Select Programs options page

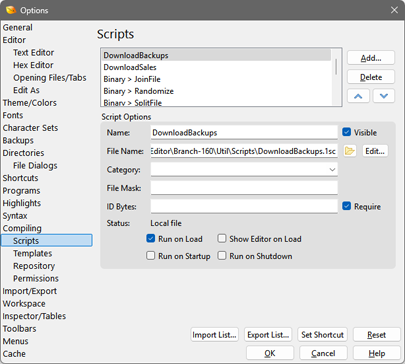pos(21,191)
